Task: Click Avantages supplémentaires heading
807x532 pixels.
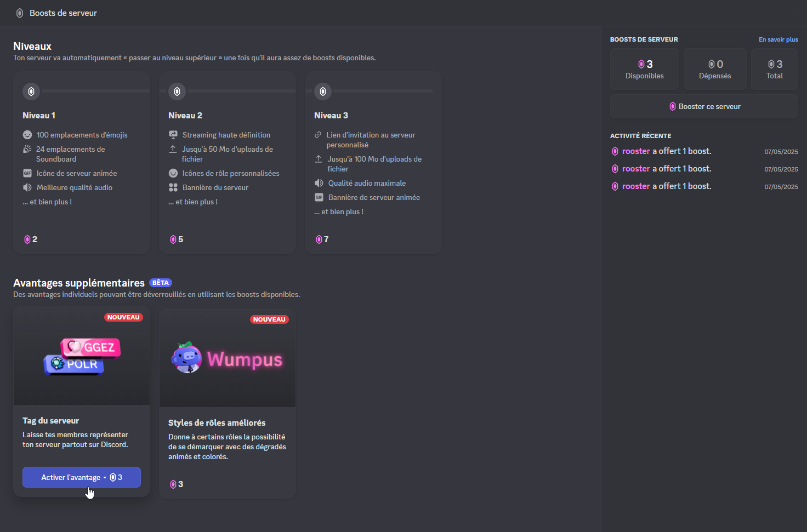Action: point(79,283)
